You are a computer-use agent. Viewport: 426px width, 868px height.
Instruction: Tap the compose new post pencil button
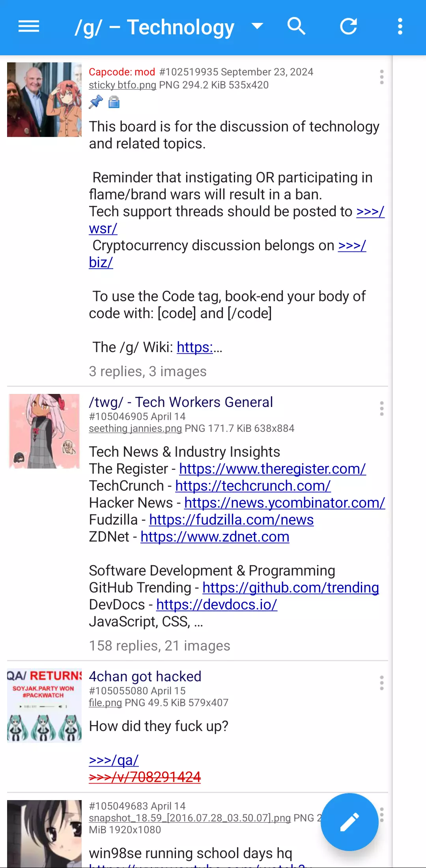[x=349, y=822]
